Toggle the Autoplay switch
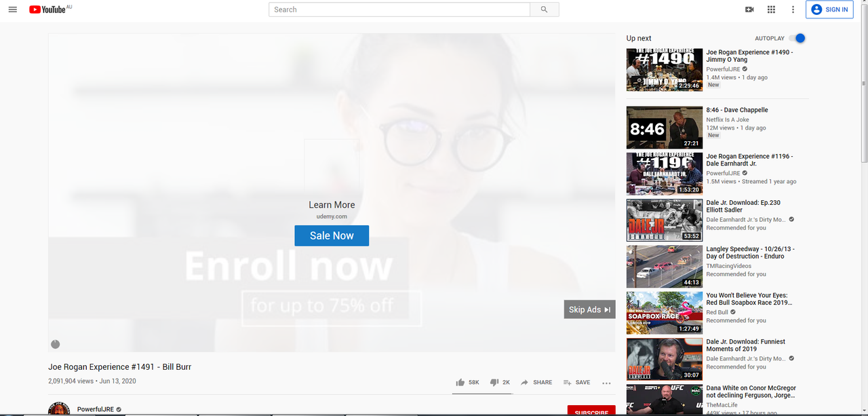Image resolution: width=868 pixels, height=416 pixels. tap(797, 39)
